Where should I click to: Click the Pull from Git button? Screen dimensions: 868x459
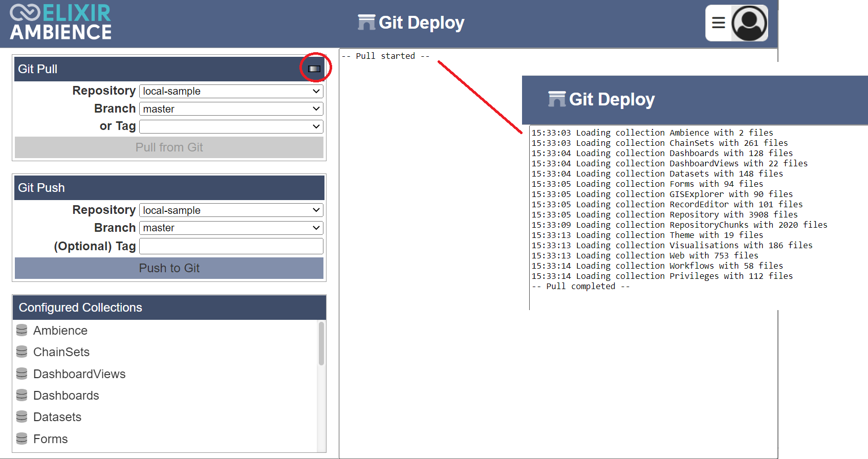(x=169, y=147)
